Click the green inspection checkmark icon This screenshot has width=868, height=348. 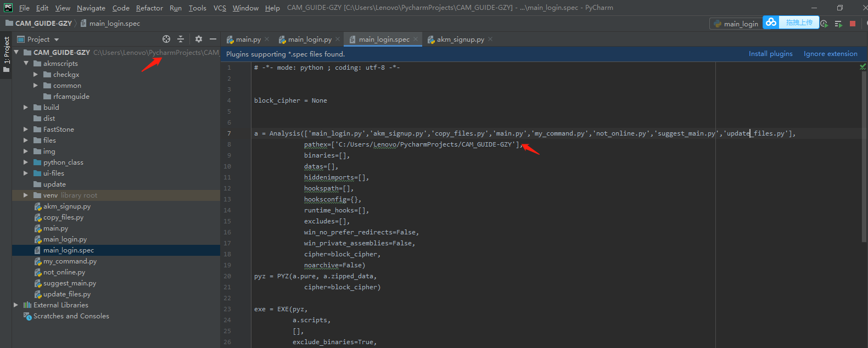click(863, 67)
